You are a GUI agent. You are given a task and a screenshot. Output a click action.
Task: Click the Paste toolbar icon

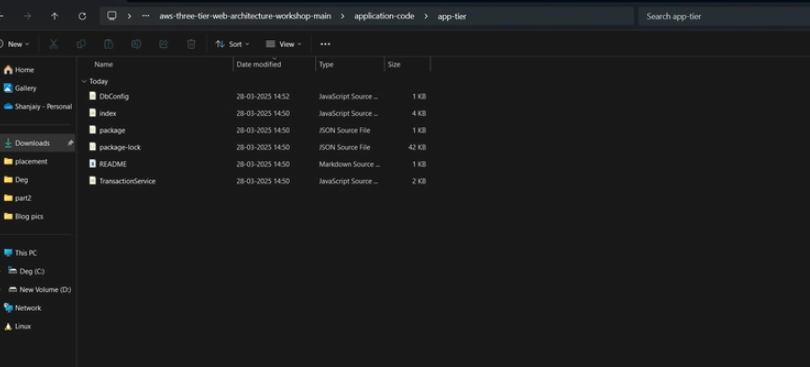tap(108, 44)
